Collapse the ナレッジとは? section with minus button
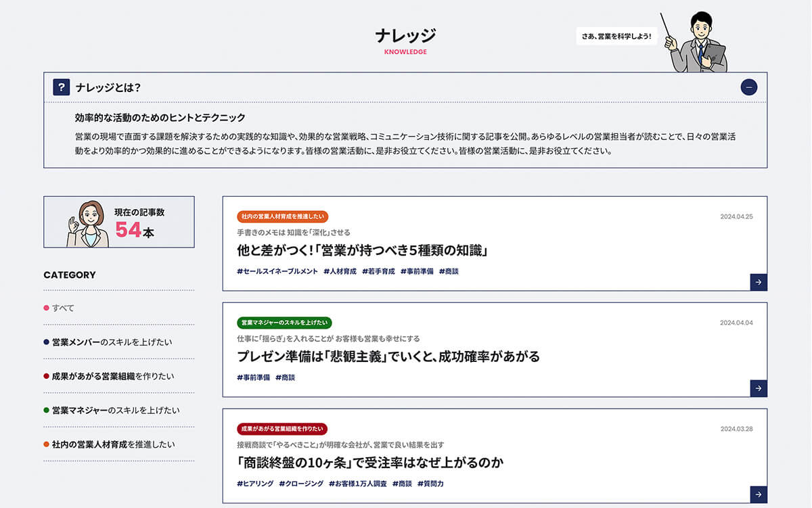 point(748,87)
